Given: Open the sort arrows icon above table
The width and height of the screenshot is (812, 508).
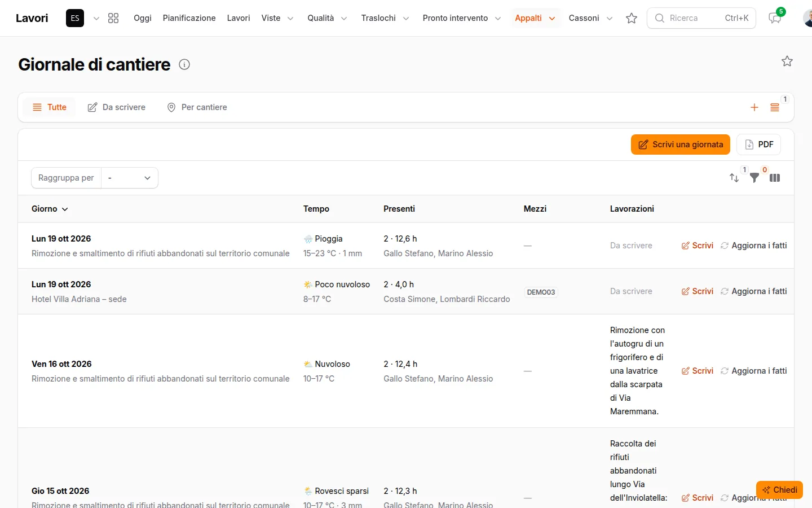Looking at the screenshot, I should pyautogui.click(x=734, y=178).
